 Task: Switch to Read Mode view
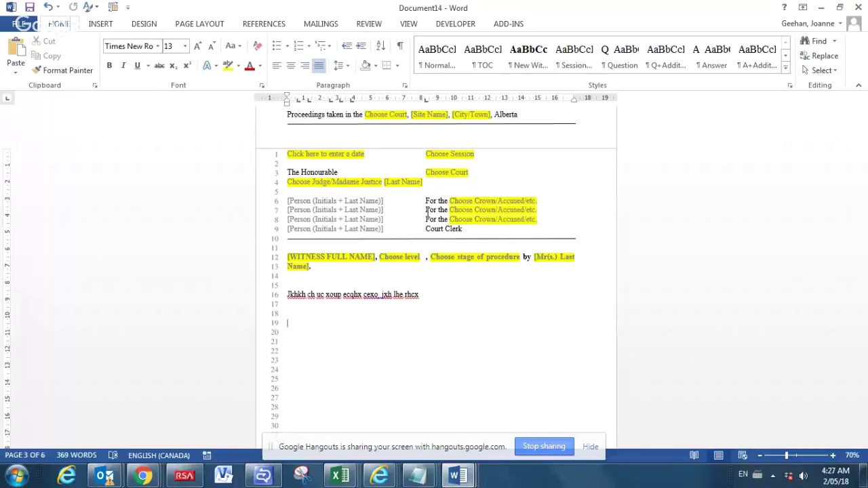coord(694,455)
